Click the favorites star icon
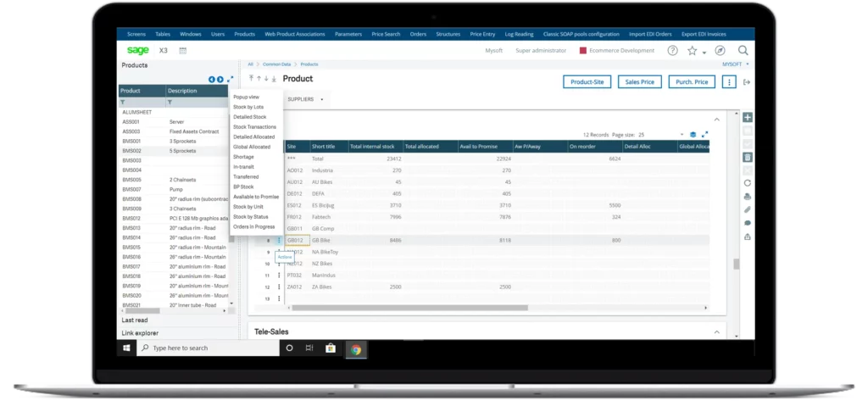Viewport: 868px width, 401px height. 692,50
